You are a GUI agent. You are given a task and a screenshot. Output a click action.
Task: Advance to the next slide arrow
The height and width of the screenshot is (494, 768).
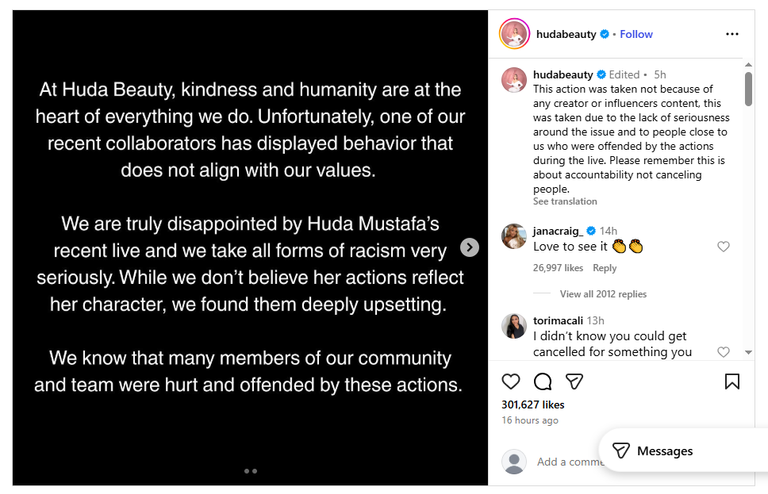(x=469, y=247)
